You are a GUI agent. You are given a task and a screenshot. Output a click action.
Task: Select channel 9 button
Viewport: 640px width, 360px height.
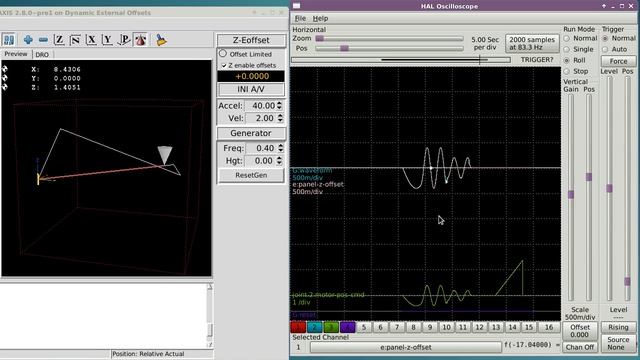(x=429, y=327)
